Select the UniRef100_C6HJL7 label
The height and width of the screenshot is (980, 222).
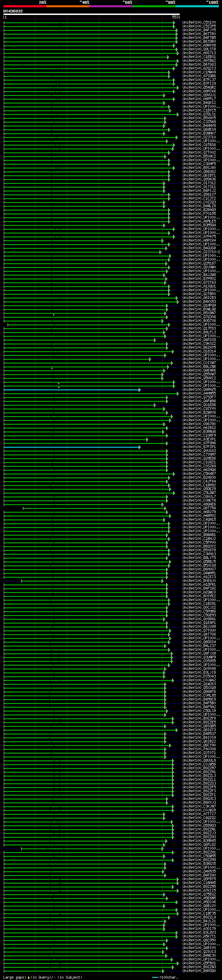coord(199,496)
